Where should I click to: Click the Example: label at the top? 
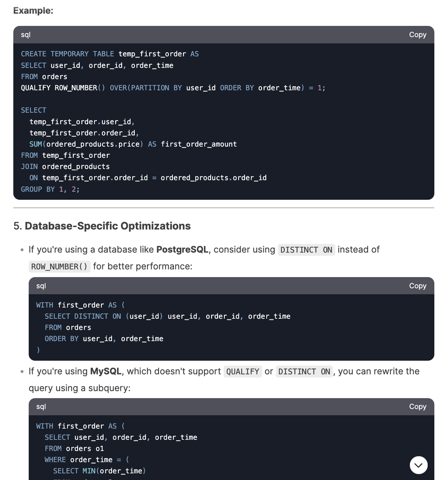pos(33,10)
